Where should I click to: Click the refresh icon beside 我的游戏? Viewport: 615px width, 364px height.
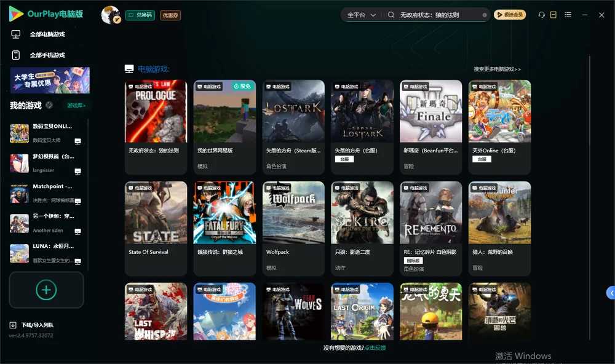point(49,105)
